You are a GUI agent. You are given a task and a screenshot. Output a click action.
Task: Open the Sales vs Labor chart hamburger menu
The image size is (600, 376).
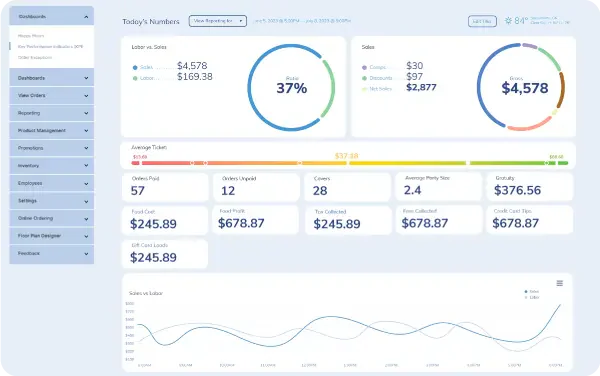pos(559,283)
